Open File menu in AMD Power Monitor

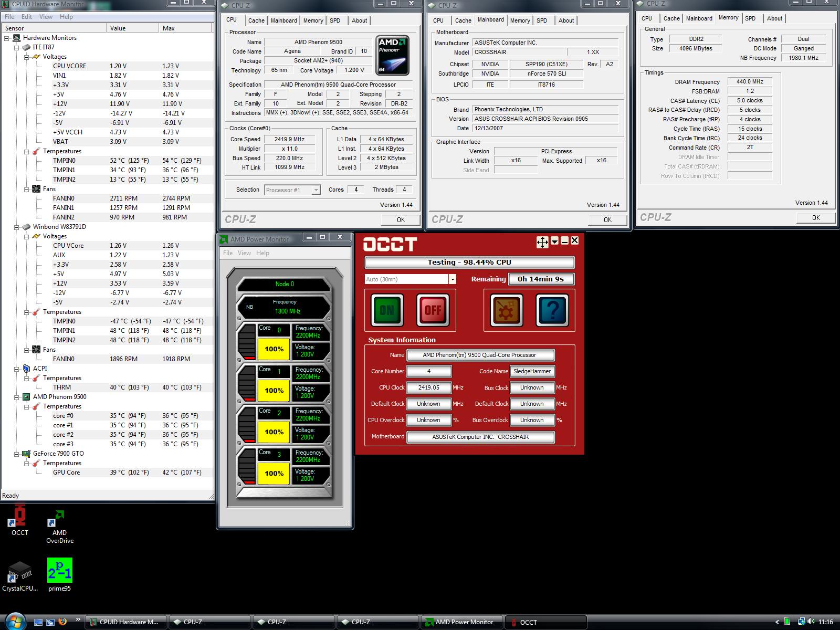coord(228,253)
